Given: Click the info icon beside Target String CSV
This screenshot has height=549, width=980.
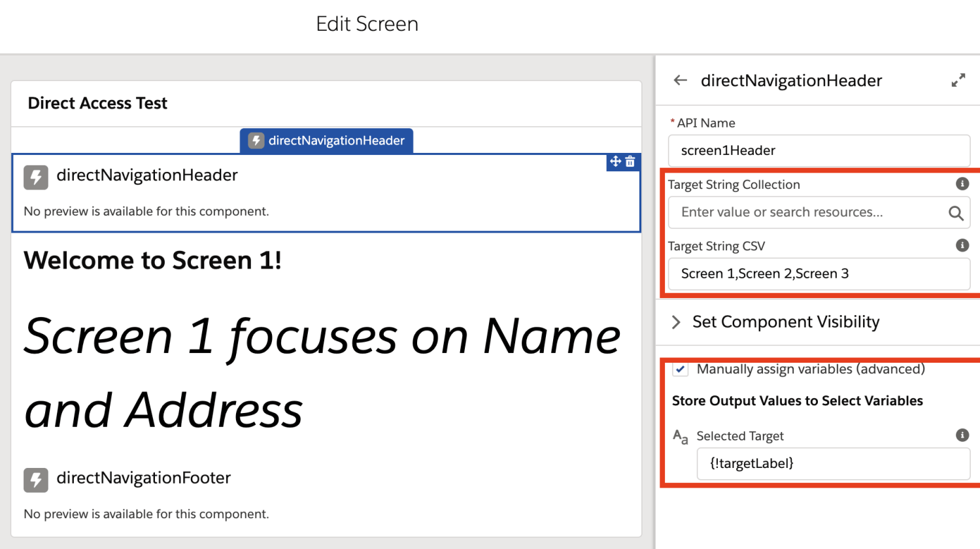Looking at the screenshot, I should pos(962,245).
